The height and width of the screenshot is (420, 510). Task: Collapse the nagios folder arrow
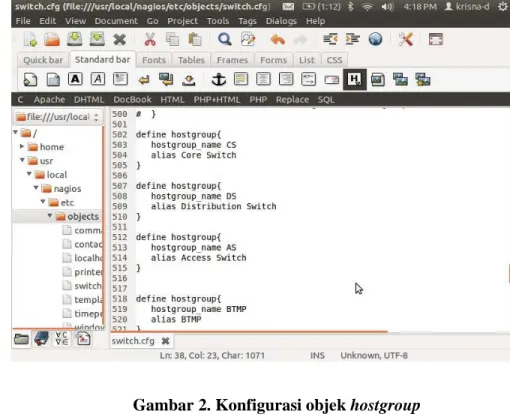(x=36, y=188)
